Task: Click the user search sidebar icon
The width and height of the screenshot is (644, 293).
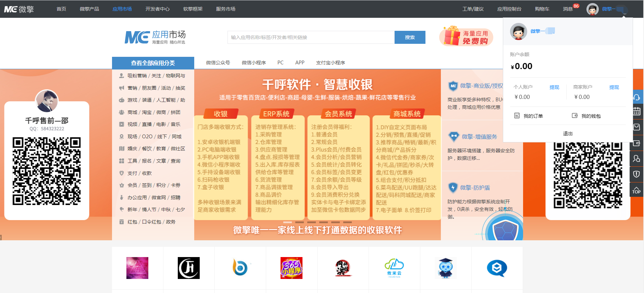Action: [636, 159]
